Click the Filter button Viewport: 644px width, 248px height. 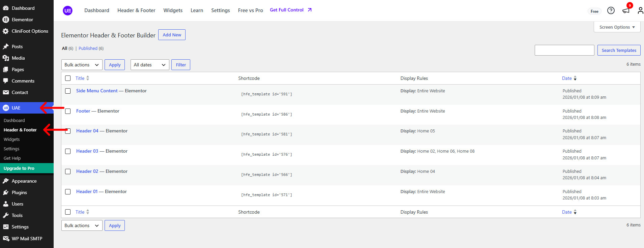coord(181,65)
